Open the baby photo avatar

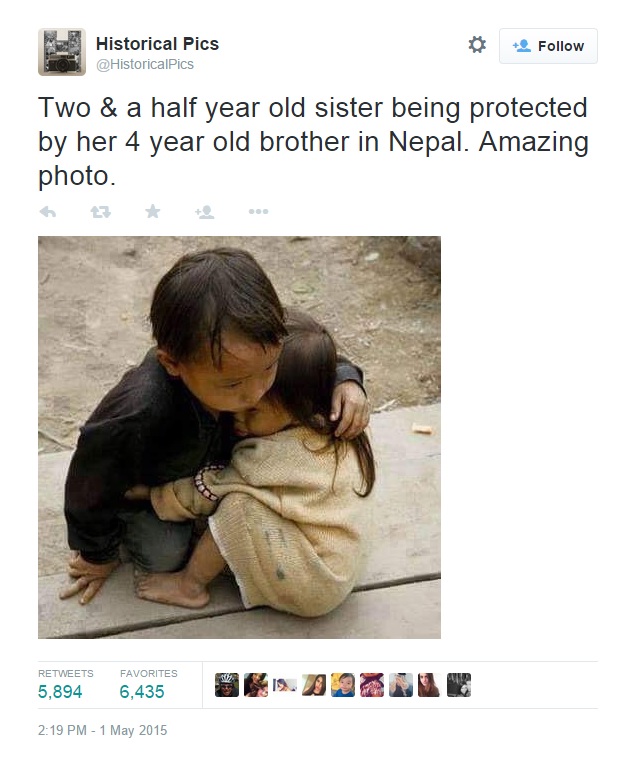point(343,685)
